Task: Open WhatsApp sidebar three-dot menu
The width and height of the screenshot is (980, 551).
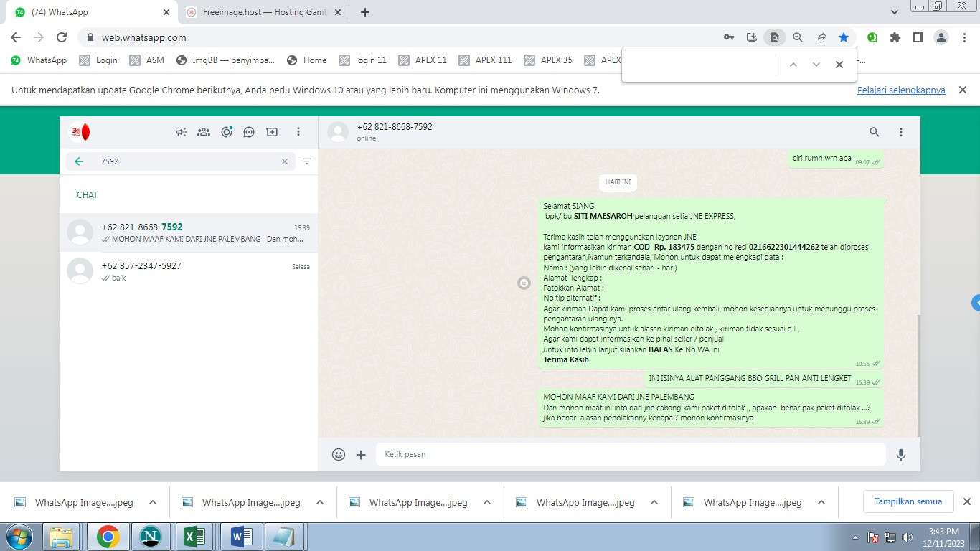Action: tap(298, 132)
